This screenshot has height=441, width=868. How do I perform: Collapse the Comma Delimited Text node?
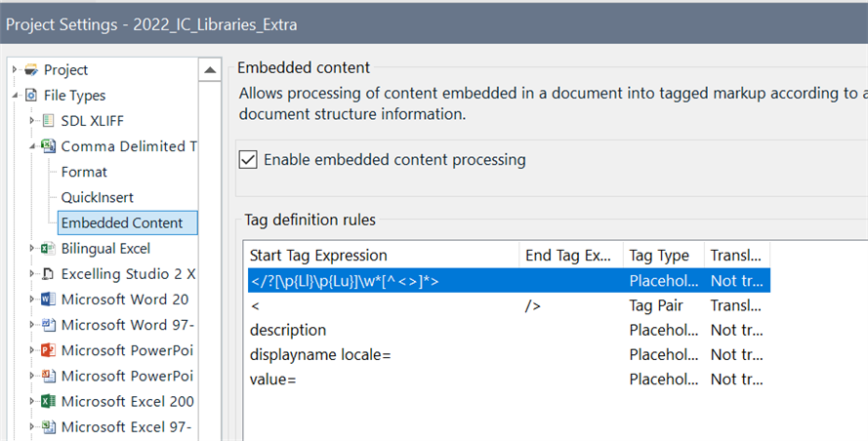[32, 146]
